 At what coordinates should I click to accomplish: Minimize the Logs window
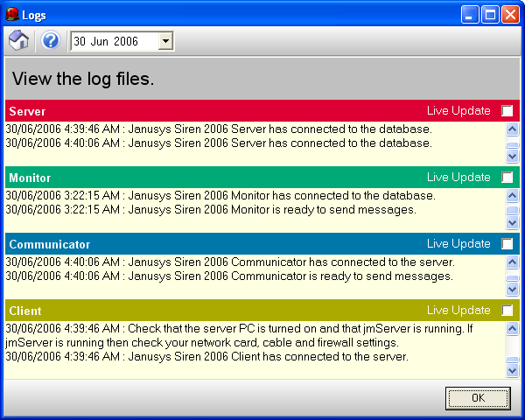pos(470,14)
